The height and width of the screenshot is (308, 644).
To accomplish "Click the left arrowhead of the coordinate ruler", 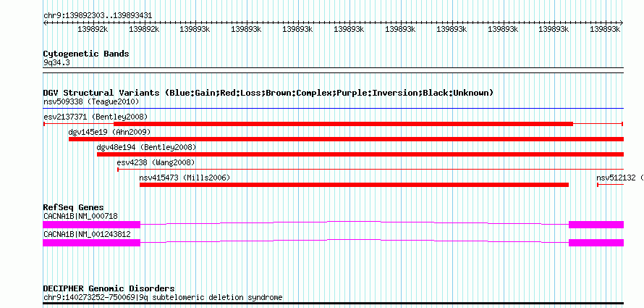I will tap(45, 23).
